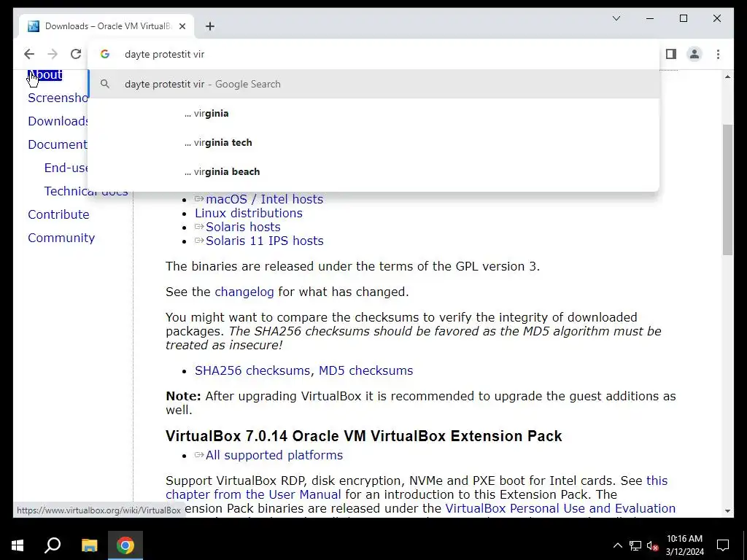The height and width of the screenshot is (560, 747).
Task: Show hidden system tray icons
Action: (617, 545)
